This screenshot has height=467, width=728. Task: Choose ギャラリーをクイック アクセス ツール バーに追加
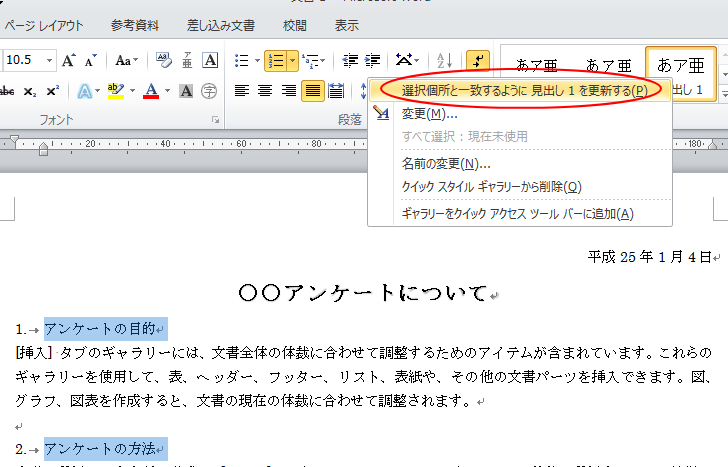[x=520, y=214]
